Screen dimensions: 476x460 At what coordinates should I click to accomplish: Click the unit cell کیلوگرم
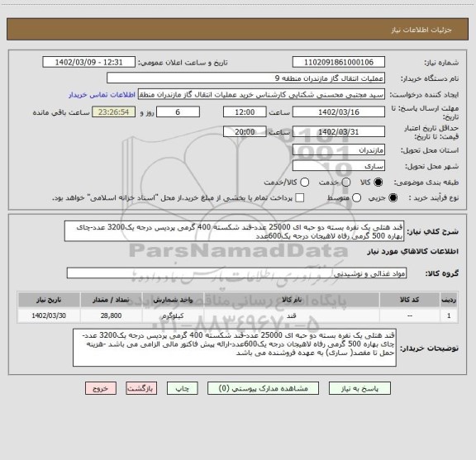click(173, 315)
